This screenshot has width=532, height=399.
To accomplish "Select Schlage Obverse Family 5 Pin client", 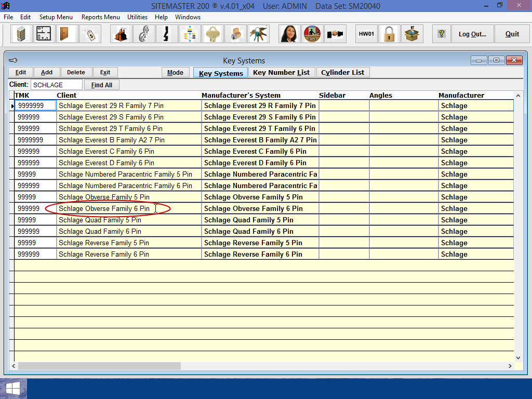I will pyautogui.click(x=129, y=197).
